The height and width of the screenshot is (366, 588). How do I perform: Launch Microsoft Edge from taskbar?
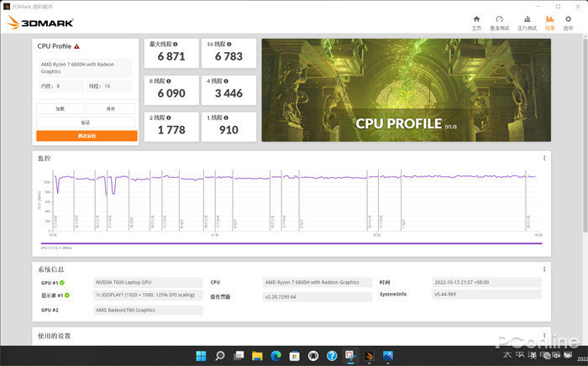pyautogui.click(x=276, y=356)
